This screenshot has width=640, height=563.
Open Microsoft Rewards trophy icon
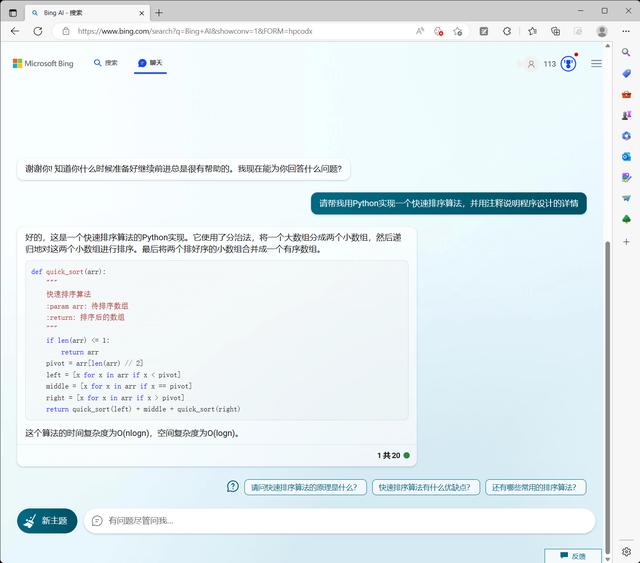point(568,64)
